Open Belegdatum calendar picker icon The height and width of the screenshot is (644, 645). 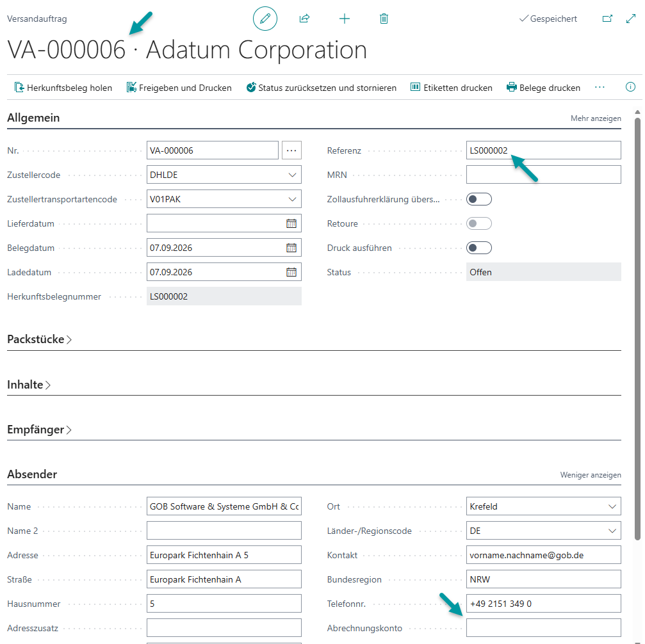(291, 248)
